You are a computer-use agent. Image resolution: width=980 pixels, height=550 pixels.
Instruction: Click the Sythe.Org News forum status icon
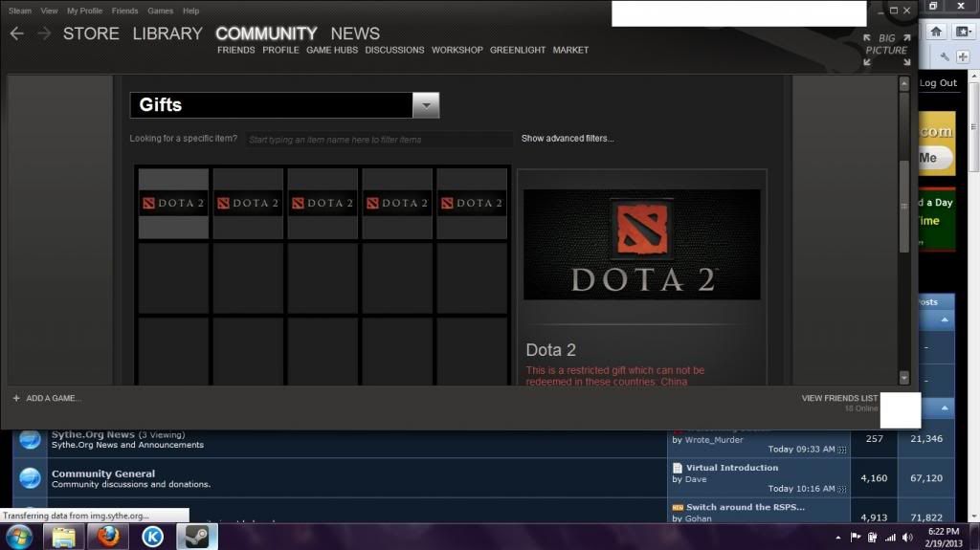(x=30, y=439)
